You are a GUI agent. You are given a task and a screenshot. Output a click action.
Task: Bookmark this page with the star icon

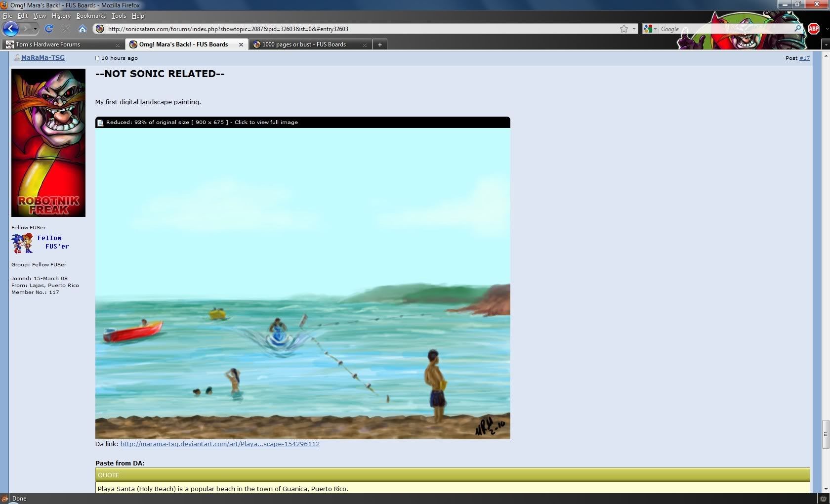pyautogui.click(x=624, y=29)
